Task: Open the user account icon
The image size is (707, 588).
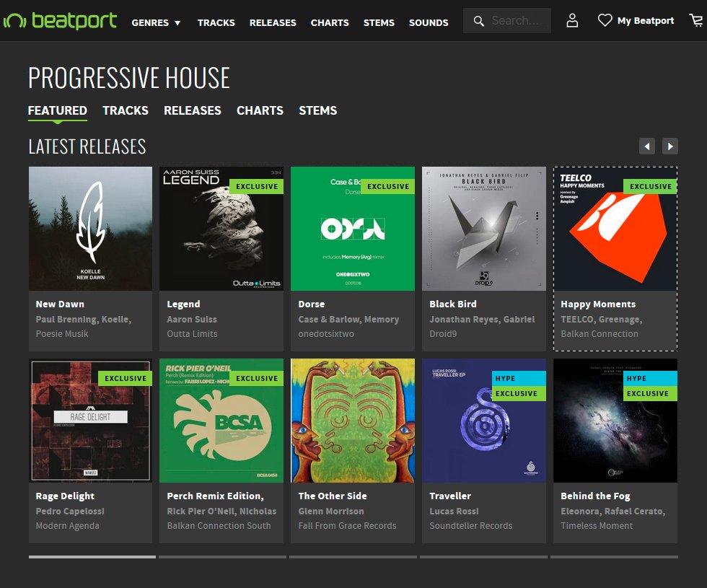Action: (x=572, y=21)
